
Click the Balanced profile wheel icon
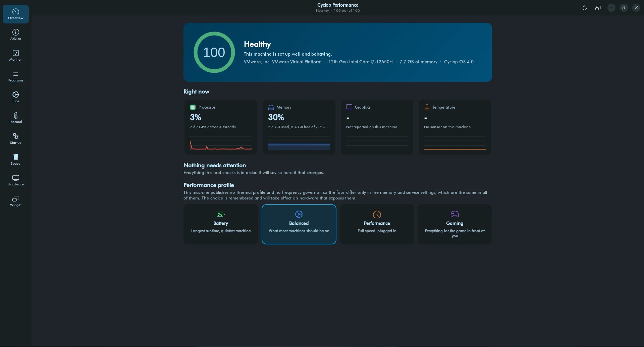click(x=299, y=214)
